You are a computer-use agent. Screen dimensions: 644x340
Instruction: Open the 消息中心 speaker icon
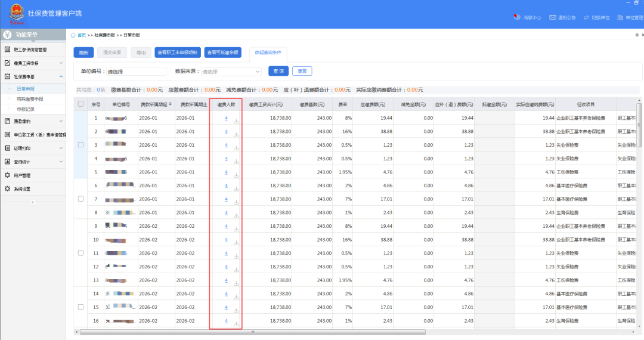coord(516,17)
